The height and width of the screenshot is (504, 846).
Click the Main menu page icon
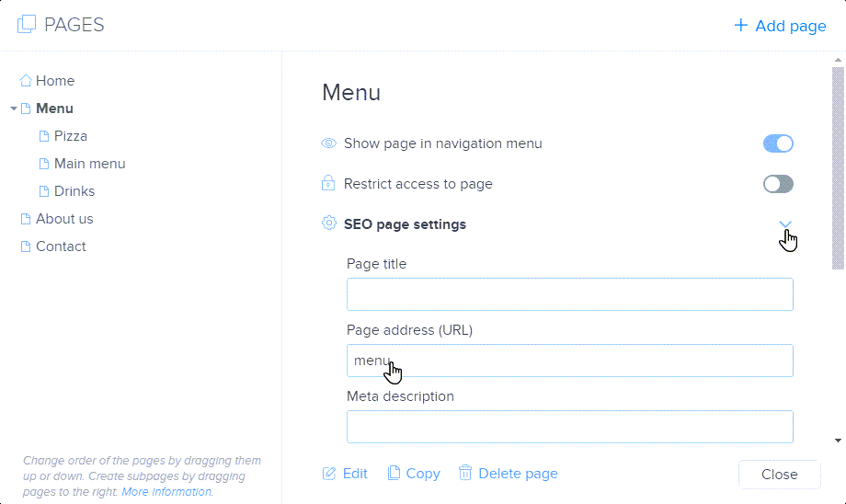44,164
